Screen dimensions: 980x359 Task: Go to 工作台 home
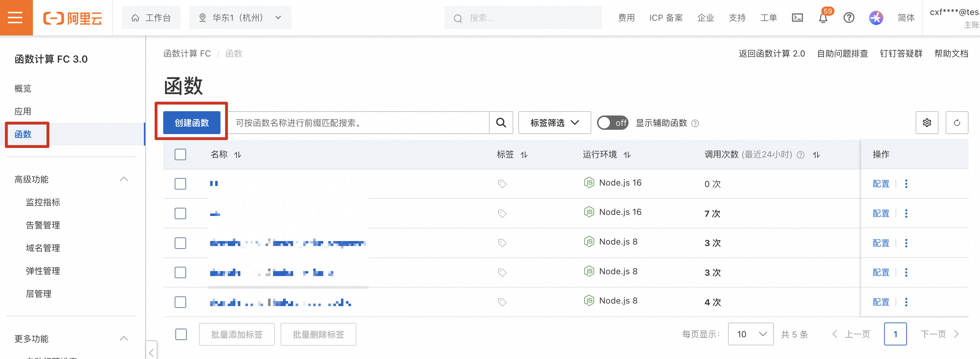point(151,18)
